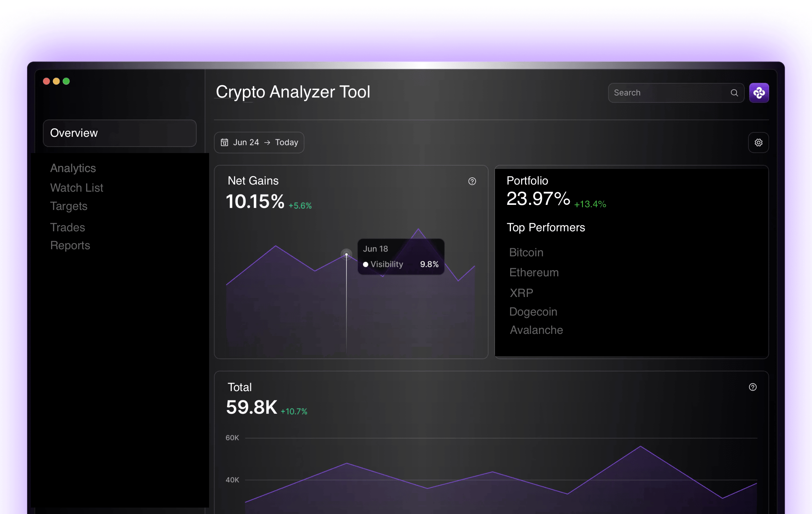
Task: Go to Watch List in sidebar
Action: click(x=77, y=188)
